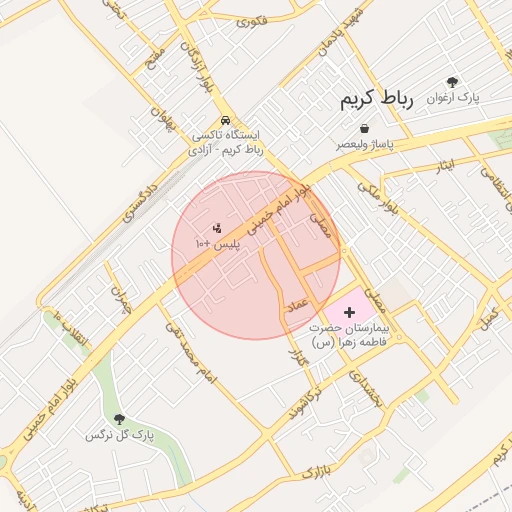Screen dimensions: 512x512
Task: Click the بیمارستان حضرت فاطمه زهرا label
Action: pos(349,335)
